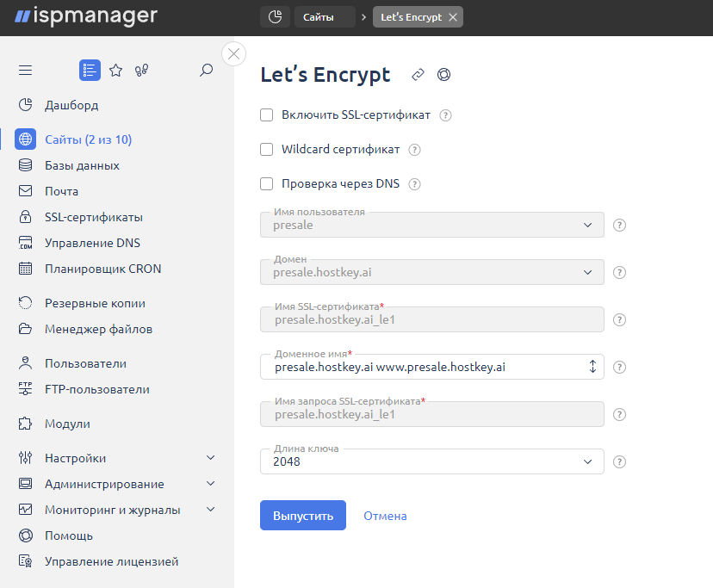This screenshot has width=713, height=588.
Task: Open favorites star icon in sidebar
Action: (116, 70)
